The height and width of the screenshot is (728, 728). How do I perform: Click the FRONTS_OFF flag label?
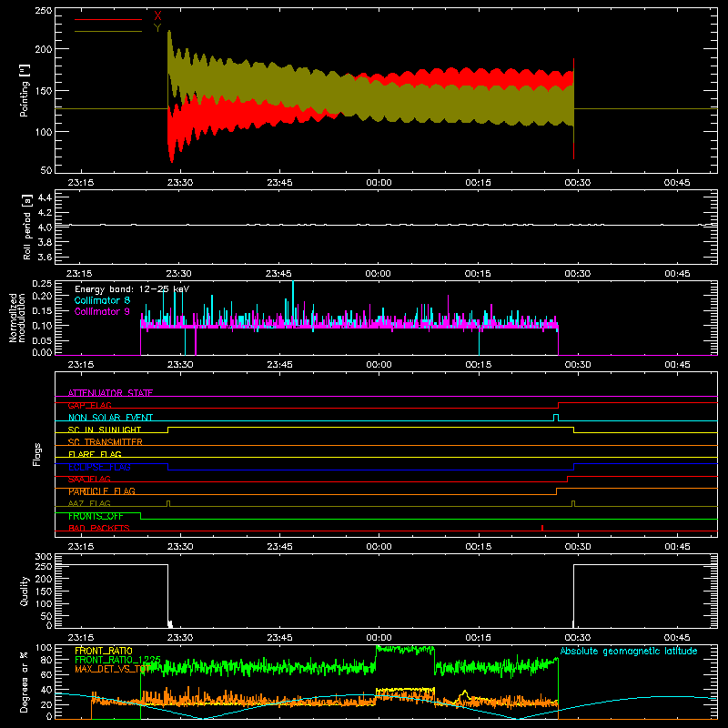click(96, 516)
